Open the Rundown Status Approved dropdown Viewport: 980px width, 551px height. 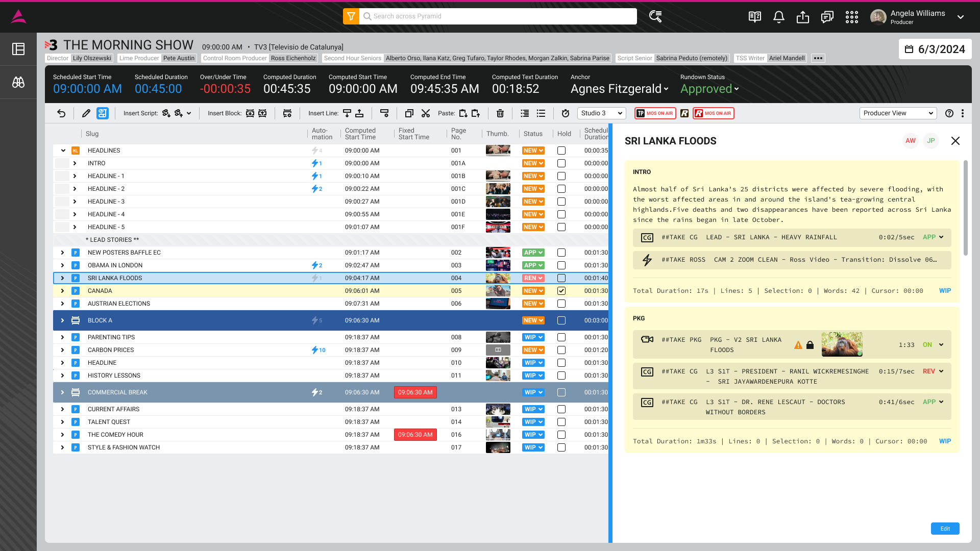709,89
